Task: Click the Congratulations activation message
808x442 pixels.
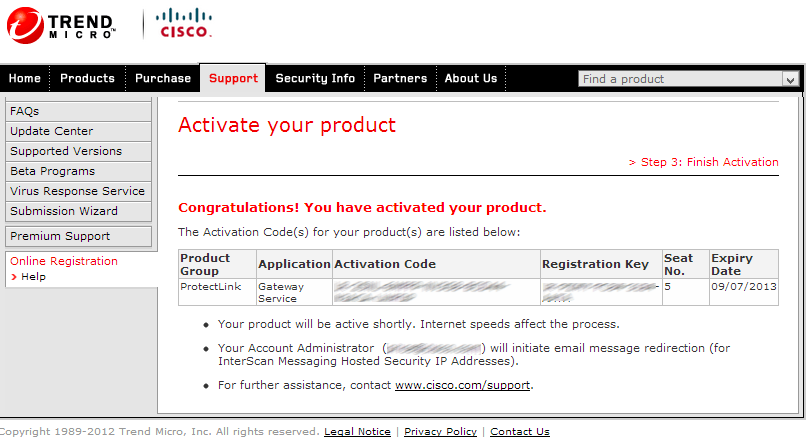Action: pos(362,208)
